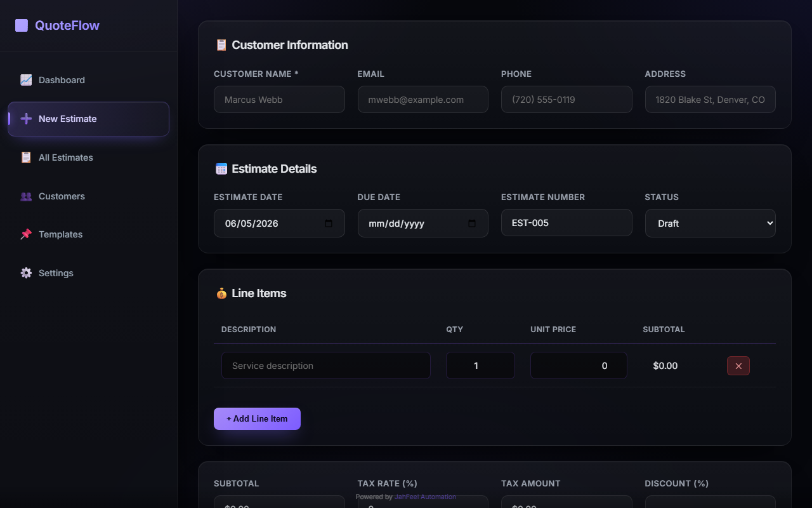Click the Line Items heading
Screen dimensions: 812x508
click(x=259, y=293)
